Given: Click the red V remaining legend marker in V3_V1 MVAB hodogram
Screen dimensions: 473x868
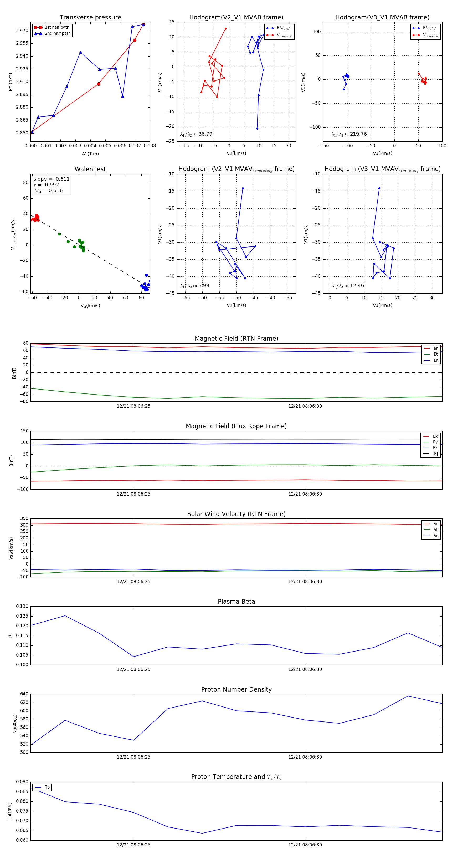Looking at the screenshot, I should 416,35.
